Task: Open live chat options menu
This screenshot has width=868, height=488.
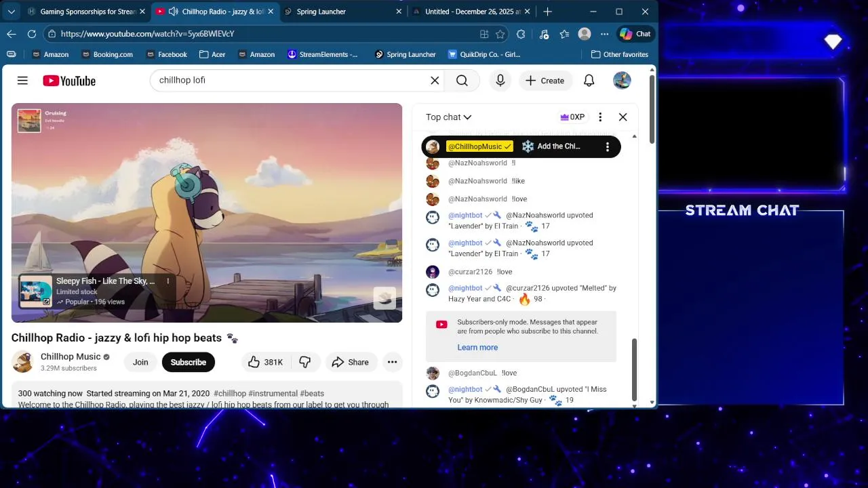Action: [x=600, y=117]
